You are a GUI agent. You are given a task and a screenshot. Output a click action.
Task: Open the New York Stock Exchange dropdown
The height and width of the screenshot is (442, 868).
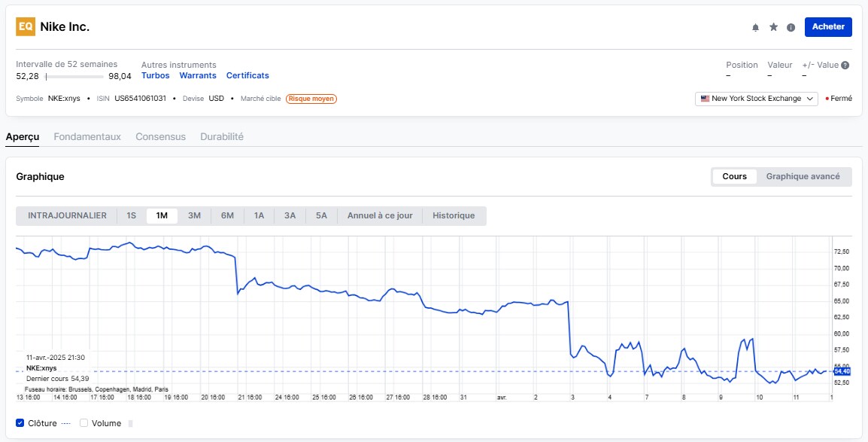(757, 99)
